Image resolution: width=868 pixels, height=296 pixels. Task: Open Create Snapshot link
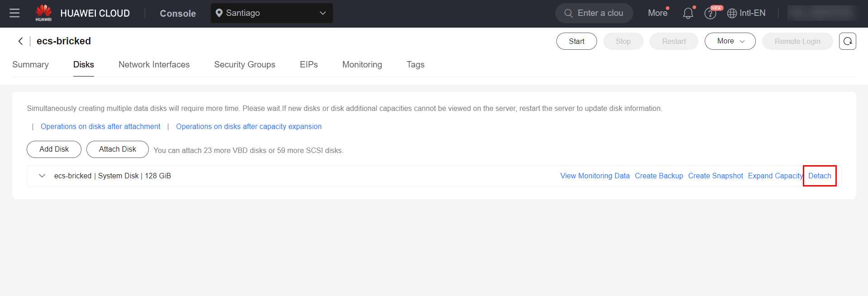[715, 176]
